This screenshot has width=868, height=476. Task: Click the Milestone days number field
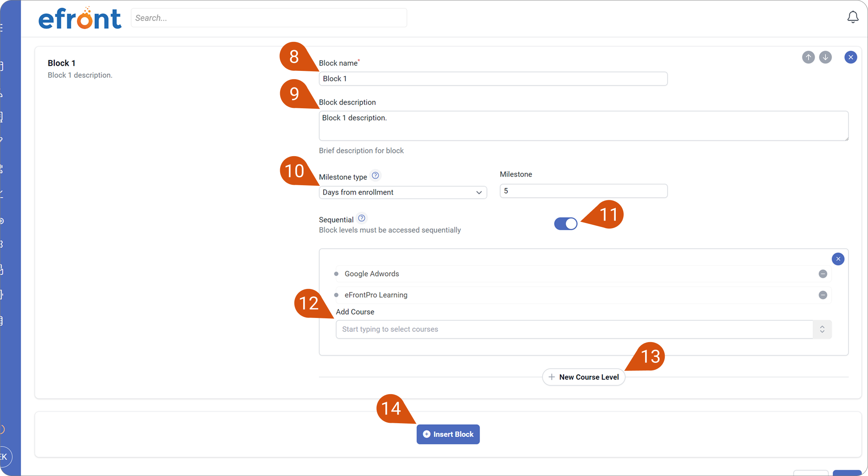point(583,191)
